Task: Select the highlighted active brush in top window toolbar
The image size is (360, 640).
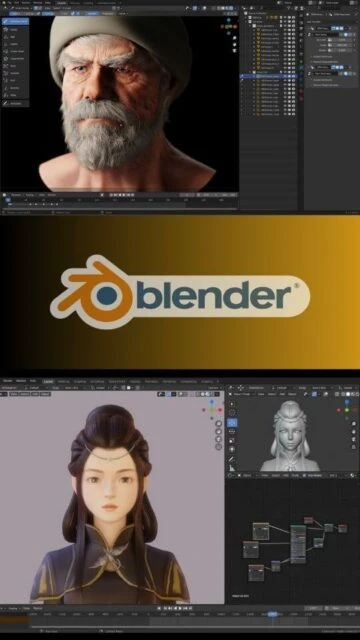Action: click(x=15, y=21)
